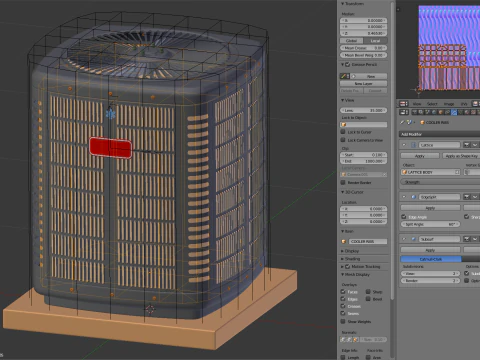
Task: Adjust the Split Angle slider
Action: point(430,224)
